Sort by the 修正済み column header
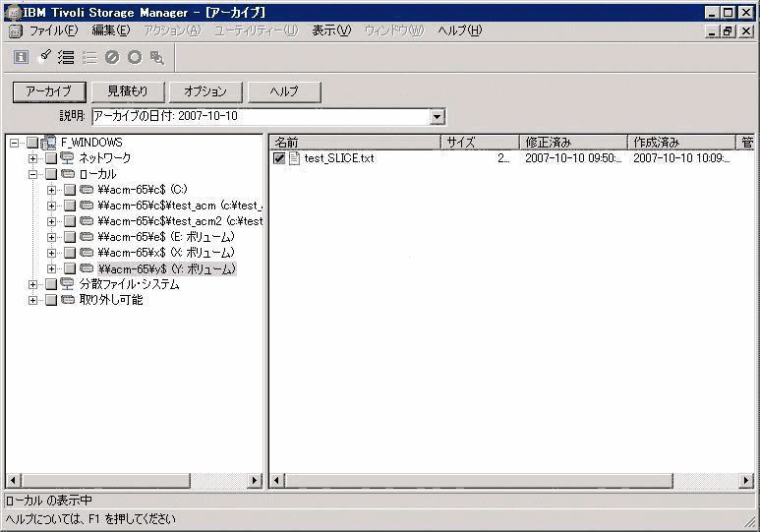Viewport: 760px width, 532px height. click(x=574, y=142)
